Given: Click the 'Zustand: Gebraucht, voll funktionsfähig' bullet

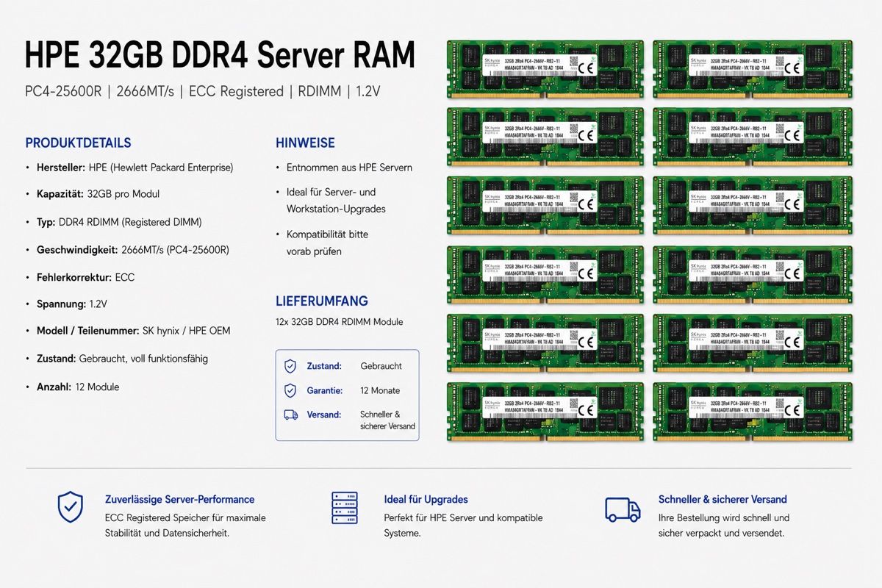Looking at the screenshot, I should pos(122,359).
